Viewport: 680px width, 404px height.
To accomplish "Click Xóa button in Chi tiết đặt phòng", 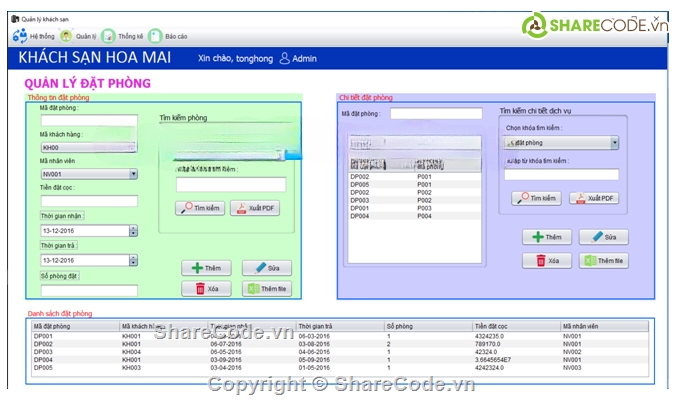I will tap(547, 261).
